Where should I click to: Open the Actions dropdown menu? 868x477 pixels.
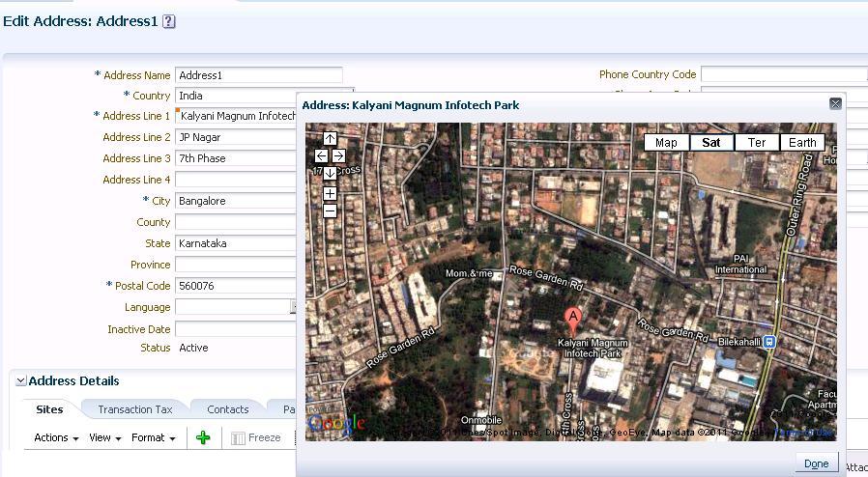(56, 437)
